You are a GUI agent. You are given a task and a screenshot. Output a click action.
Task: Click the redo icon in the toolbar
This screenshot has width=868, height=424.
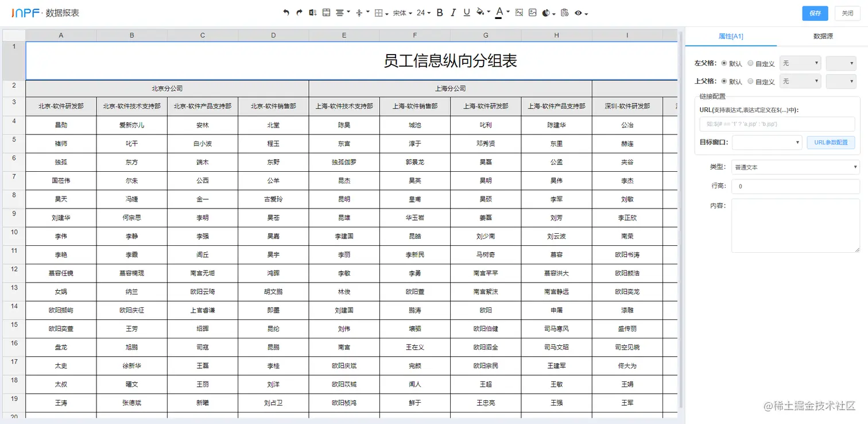tap(299, 12)
